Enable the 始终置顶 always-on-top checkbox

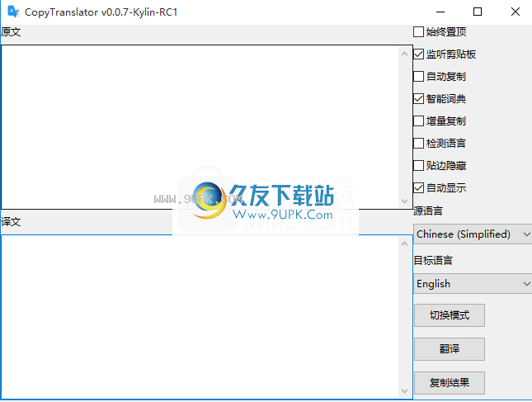(x=419, y=32)
